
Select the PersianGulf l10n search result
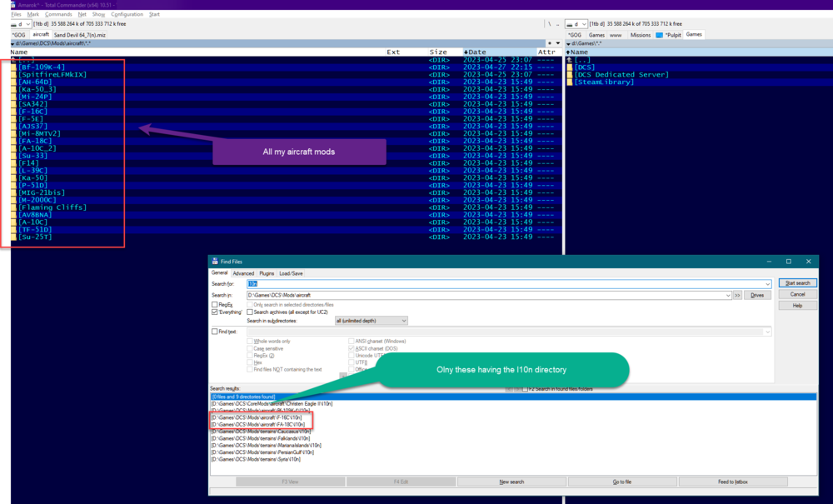coord(262,452)
